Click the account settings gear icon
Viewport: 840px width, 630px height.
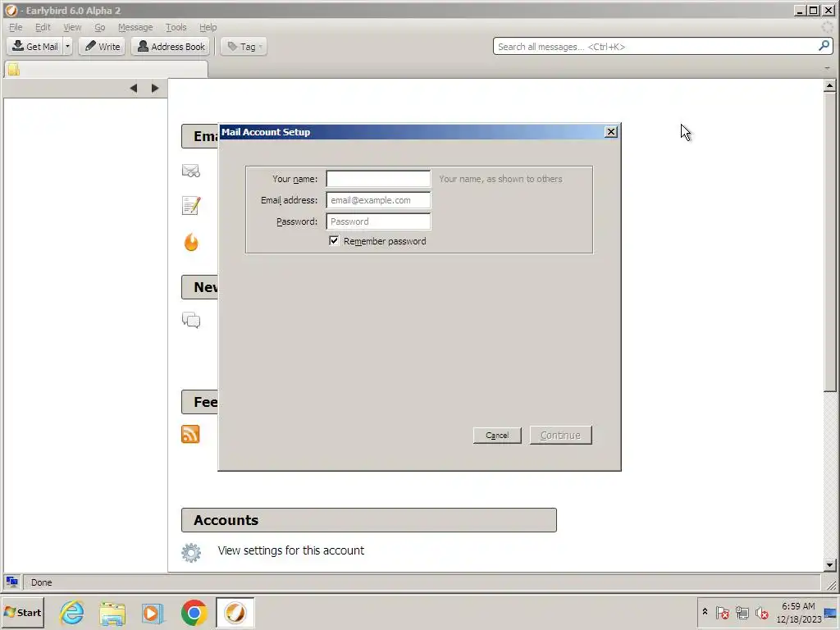click(x=191, y=553)
